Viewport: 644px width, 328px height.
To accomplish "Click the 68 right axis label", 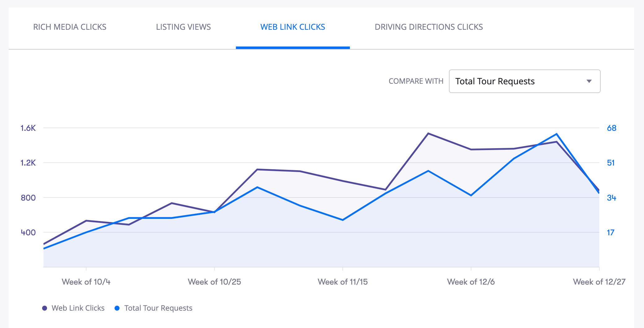I will pyautogui.click(x=611, y=128).
